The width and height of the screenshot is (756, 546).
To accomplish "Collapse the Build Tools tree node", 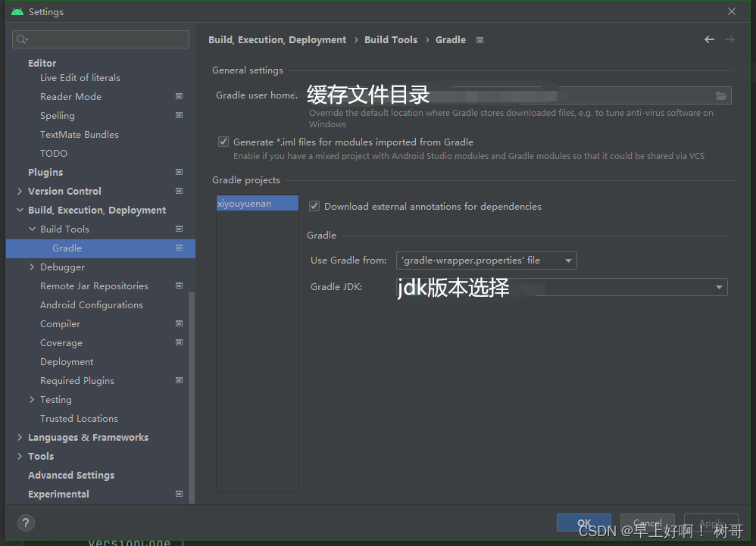I will 32,229.
